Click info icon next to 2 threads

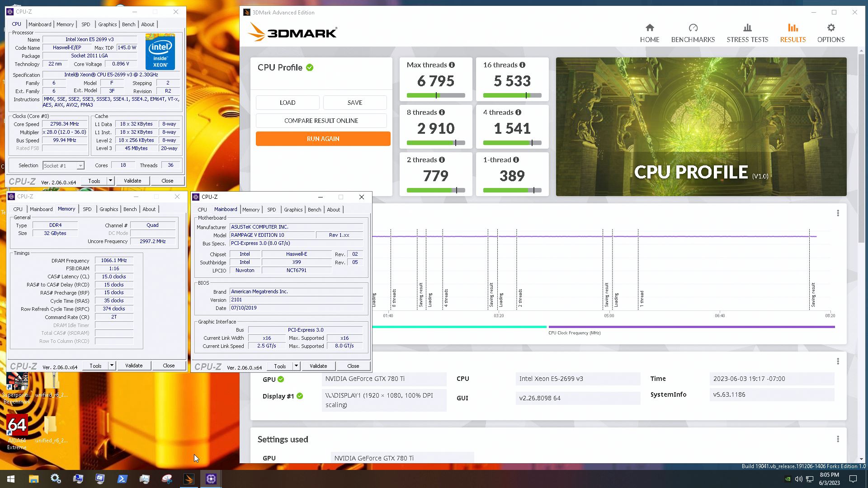pos(442,160)
